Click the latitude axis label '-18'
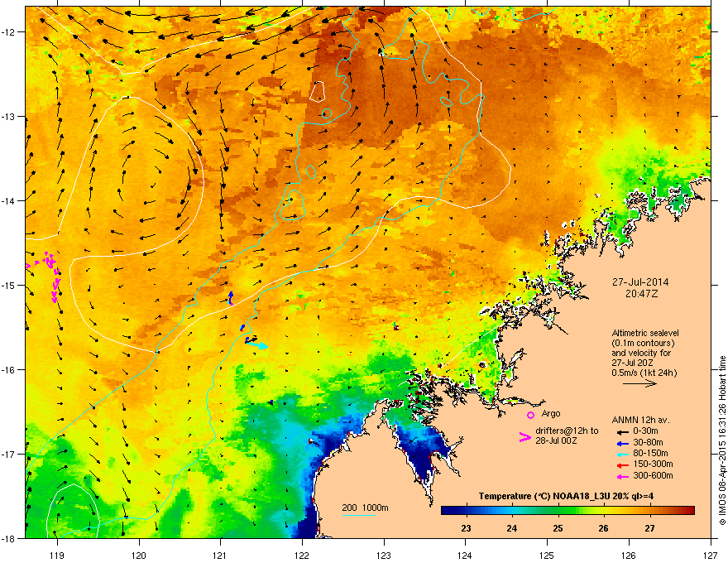This screenshot has height=563, width=728. 8,538
